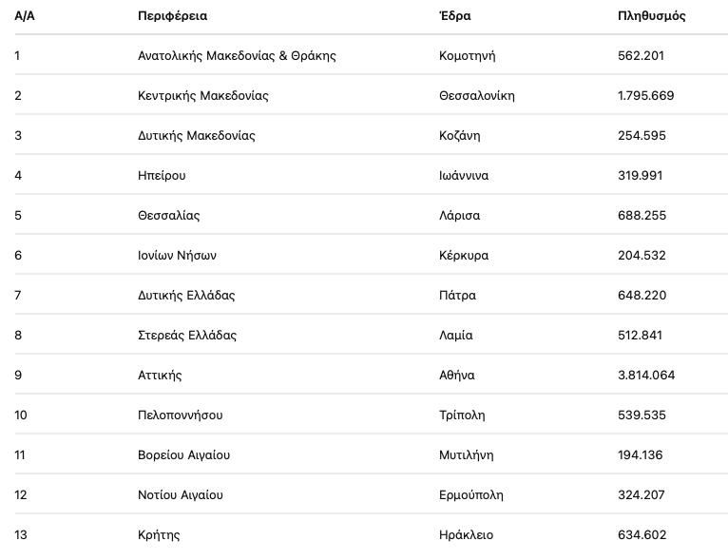The height and width of the screenshot is (560, 728).
Task: Click the Τρίπολη seat cell
Action: coord(462,415)
